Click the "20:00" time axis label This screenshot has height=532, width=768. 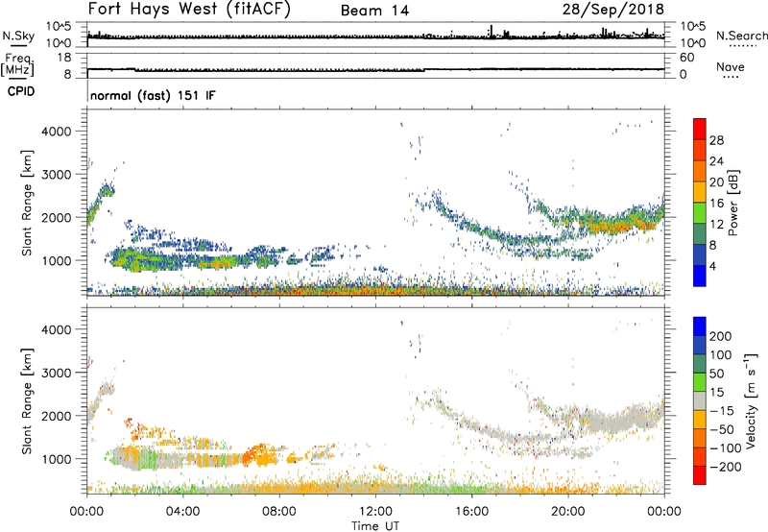568,512
